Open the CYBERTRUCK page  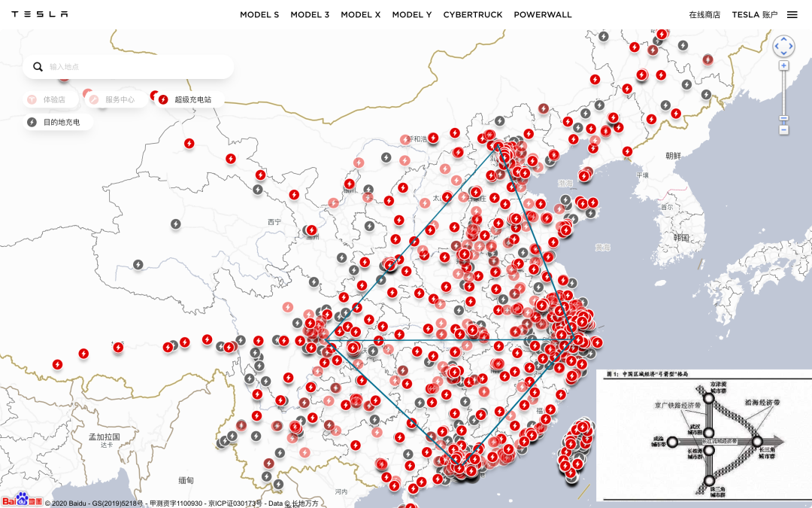(x=473, y=14)
